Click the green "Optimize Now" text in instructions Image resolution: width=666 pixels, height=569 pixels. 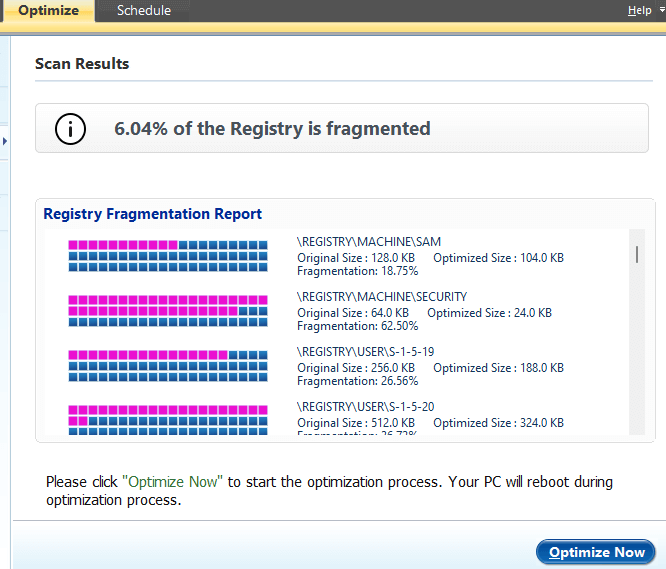pos(172,482)
